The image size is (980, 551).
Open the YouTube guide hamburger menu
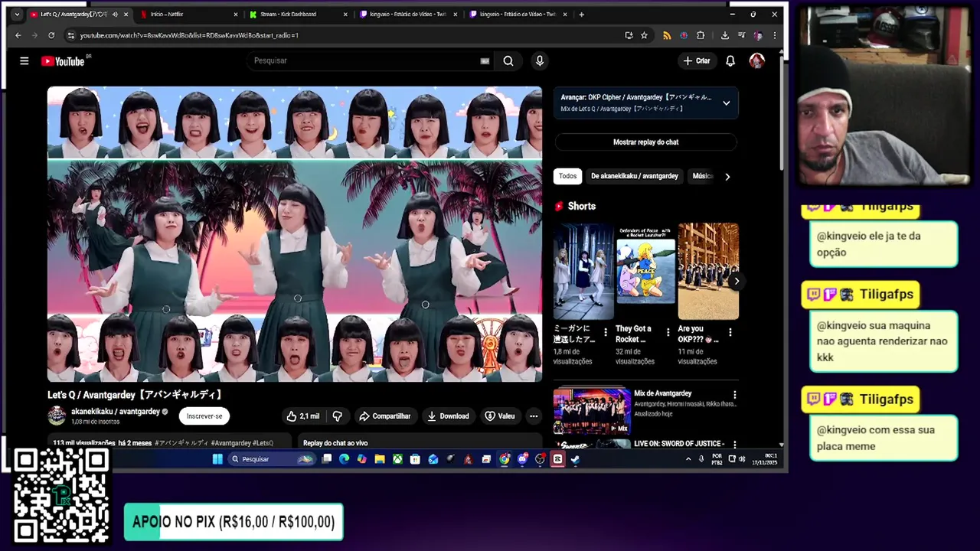click(x=24, y=60)
